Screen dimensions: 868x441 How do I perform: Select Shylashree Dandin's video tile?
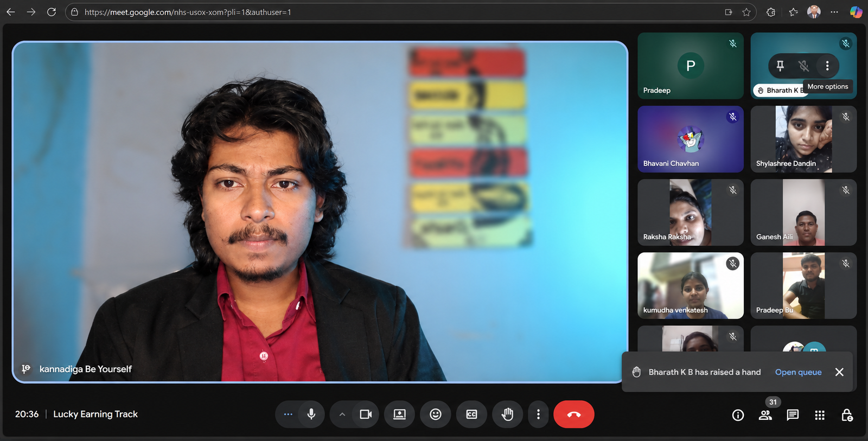[803, 139]
